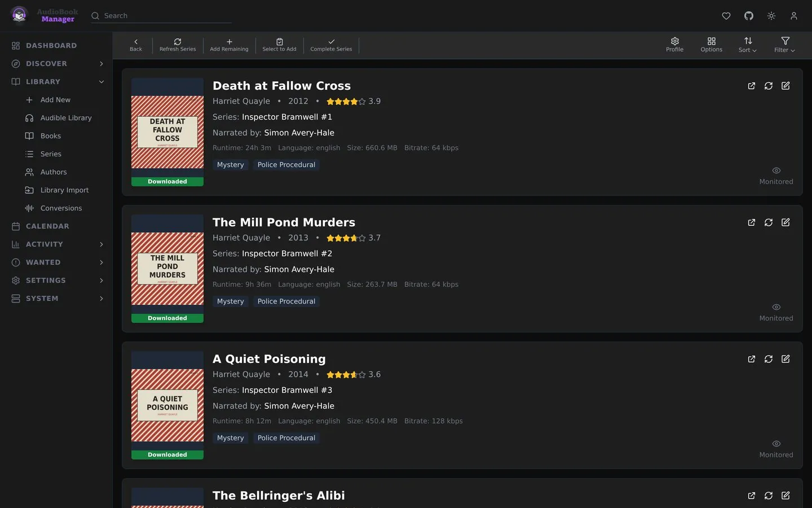
Task: Edit The Bellringer's Alibi entry
Action: click(785, 496)
